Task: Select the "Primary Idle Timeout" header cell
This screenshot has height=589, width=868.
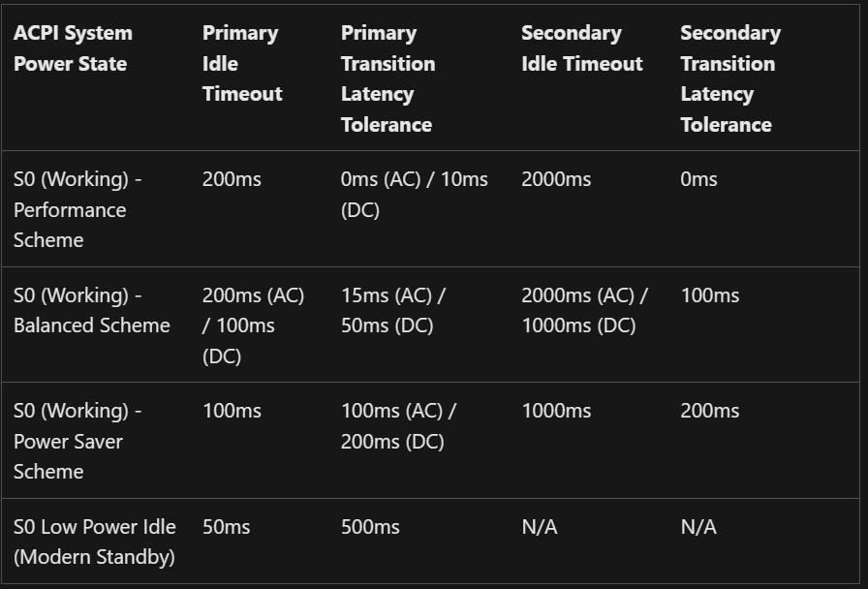Action: click(242, 64)
